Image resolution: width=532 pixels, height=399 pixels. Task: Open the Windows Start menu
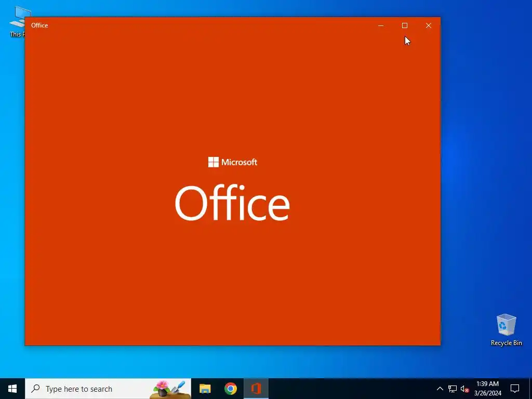12,389
